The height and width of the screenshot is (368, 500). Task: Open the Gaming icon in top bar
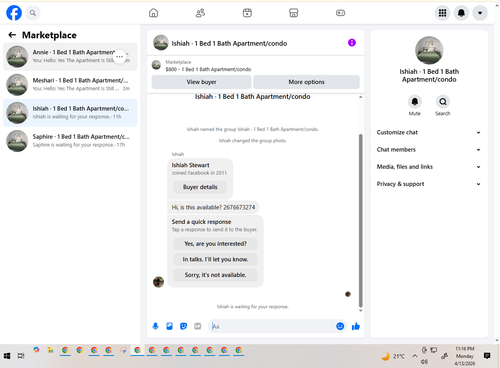point(340,13)
